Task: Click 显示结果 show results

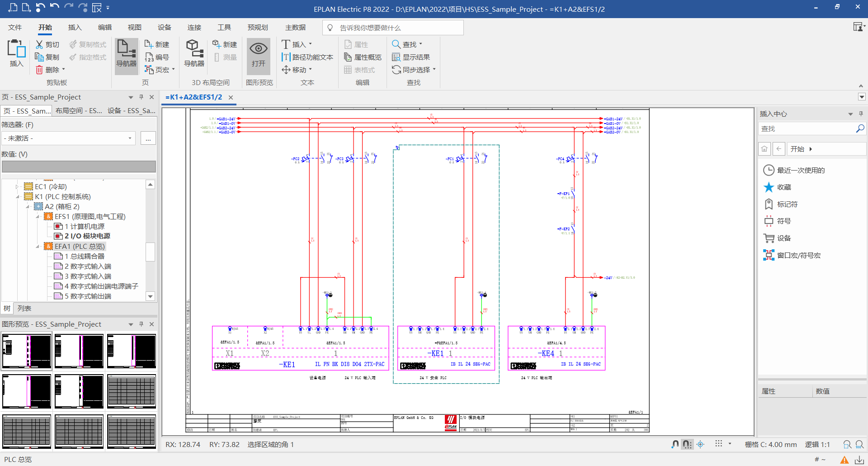Action: pyautogui.click(x=411, y=57)
